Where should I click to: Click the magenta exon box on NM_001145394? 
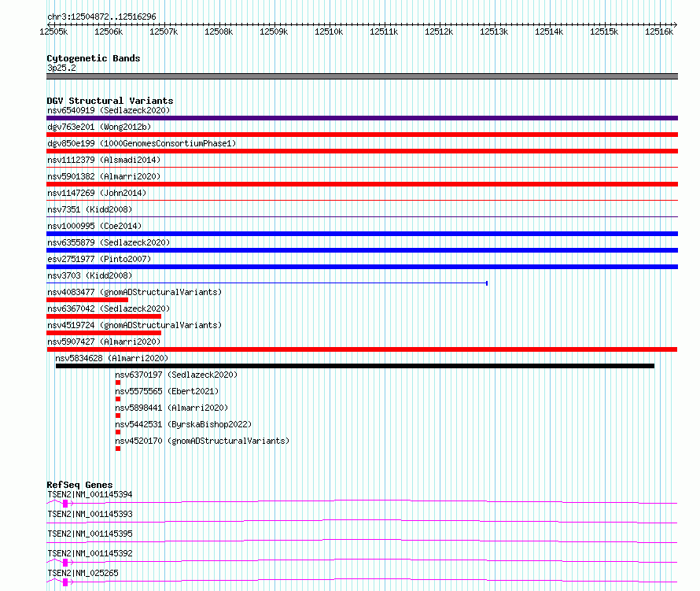65,504
